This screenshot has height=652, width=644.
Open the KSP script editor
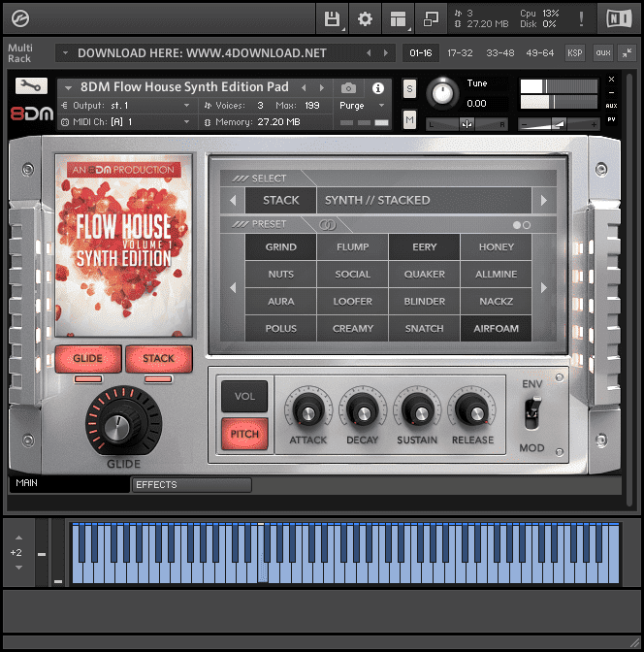(x=575, y=52)
